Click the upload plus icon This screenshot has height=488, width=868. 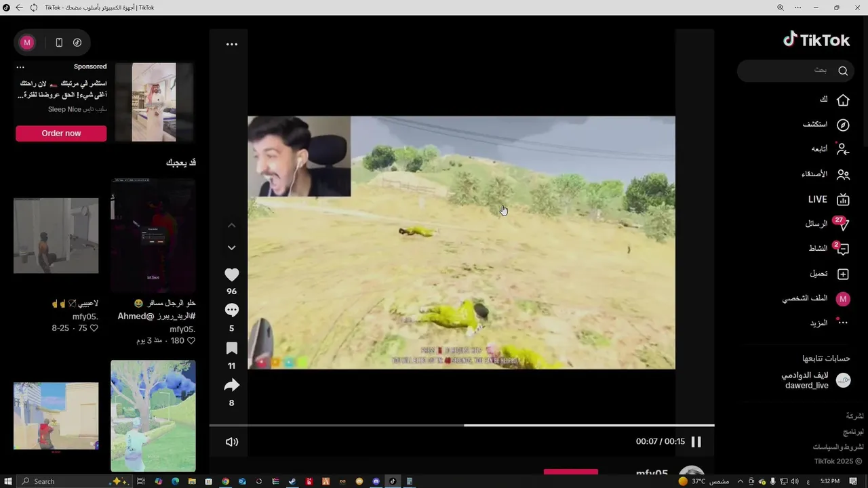[843, 274]
